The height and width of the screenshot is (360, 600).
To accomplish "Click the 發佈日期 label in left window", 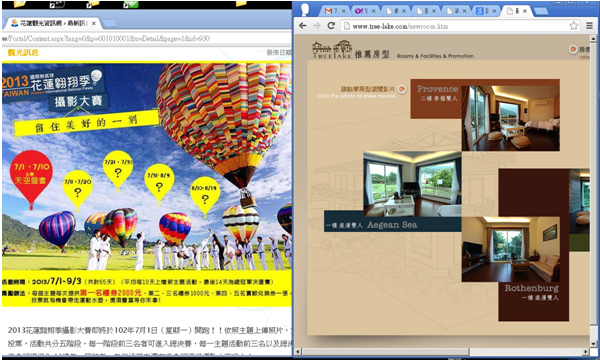I will point(279,52).
